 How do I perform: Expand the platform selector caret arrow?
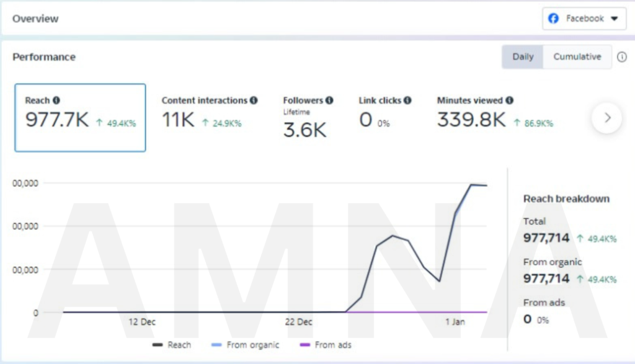coord(614,19)
